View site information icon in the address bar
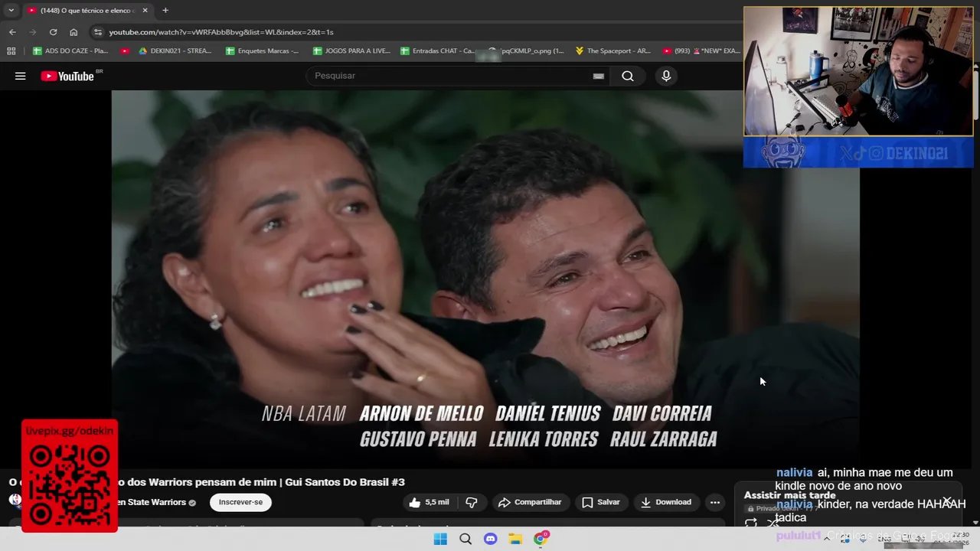Screen dimensions: 980x551 96,32
